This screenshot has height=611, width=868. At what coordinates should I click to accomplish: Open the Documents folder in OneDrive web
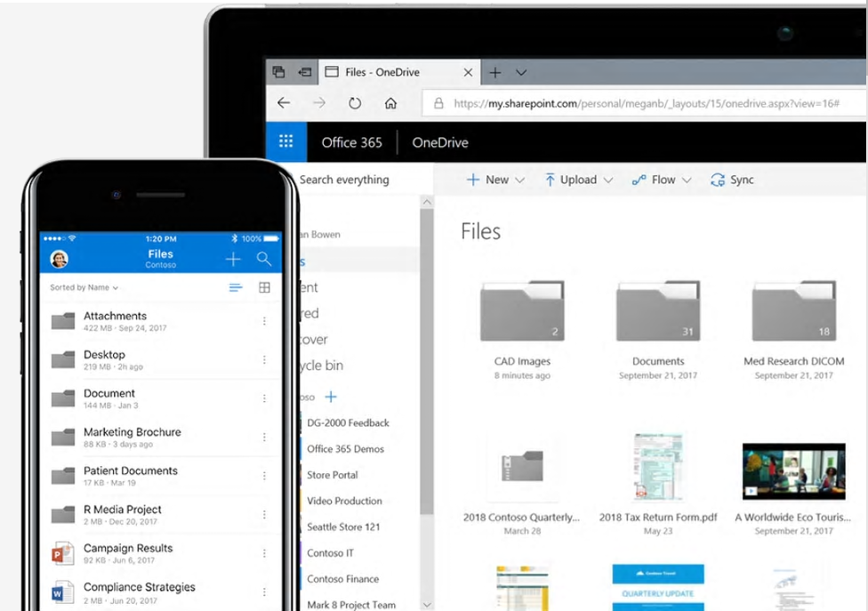click(658, 311)
